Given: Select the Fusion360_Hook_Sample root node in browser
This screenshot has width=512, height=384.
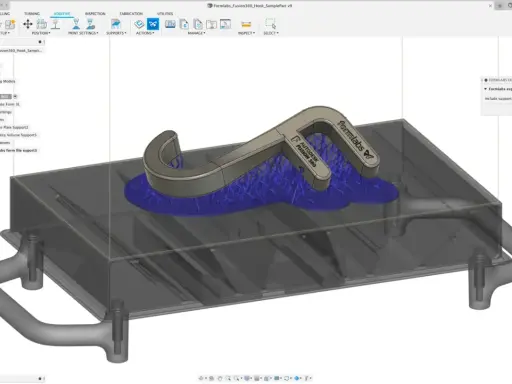Looking at the screenshot, I should (x=21, y=51).
